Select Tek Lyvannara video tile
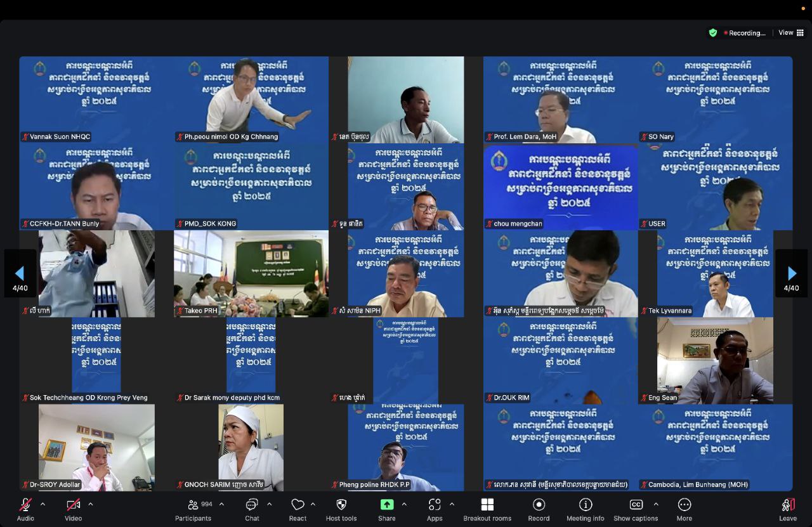This screenshot has height=527, width=812. point(716,273)
